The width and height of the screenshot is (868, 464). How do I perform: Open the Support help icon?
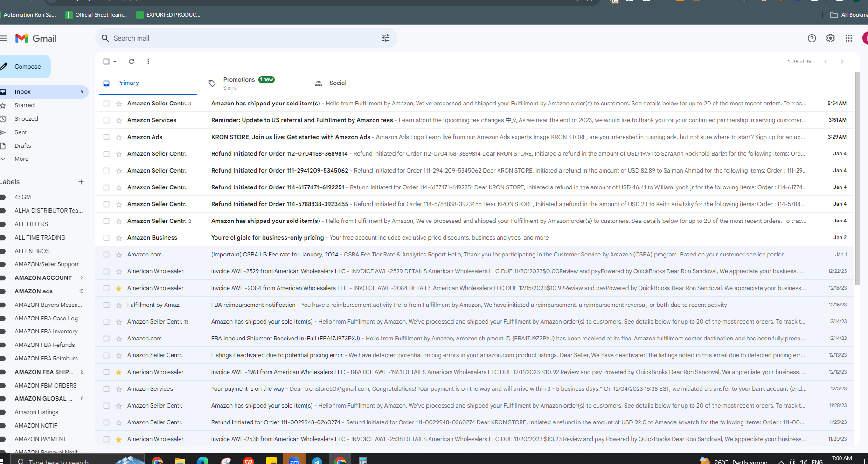(x=812, y=38)
